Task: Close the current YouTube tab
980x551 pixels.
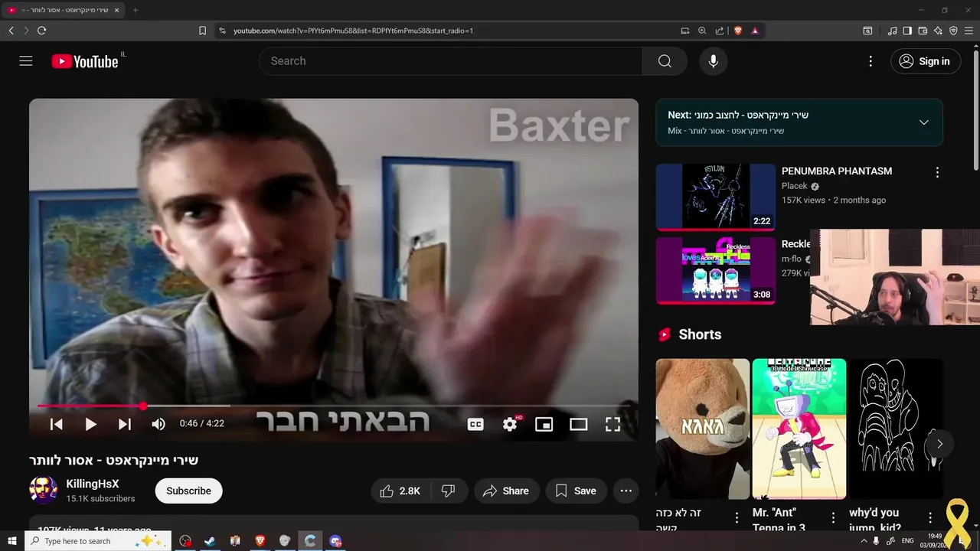Action: coord(116,10)
